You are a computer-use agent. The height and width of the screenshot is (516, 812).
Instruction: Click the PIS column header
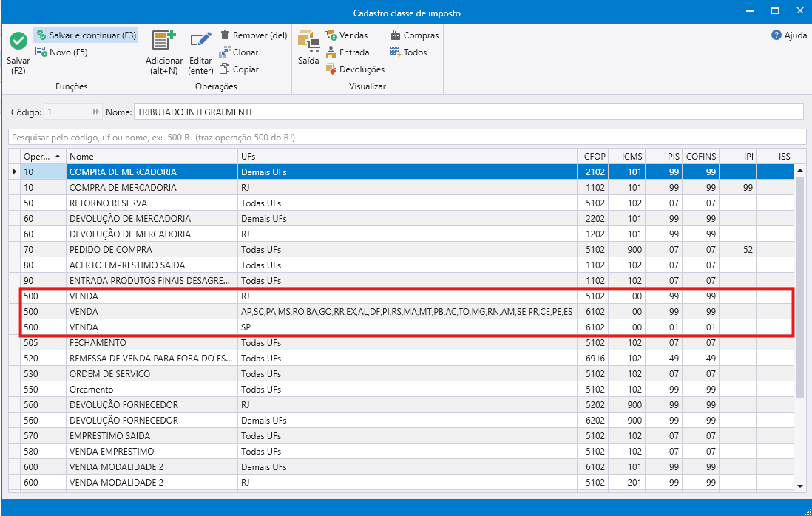point(663,156)
